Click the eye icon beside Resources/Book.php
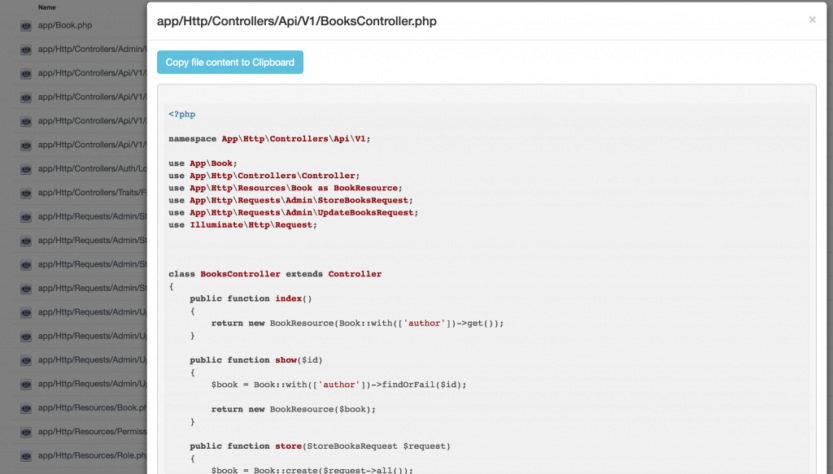Image resolution: width=833 pixels, height=474 pixels. (26, 407)
